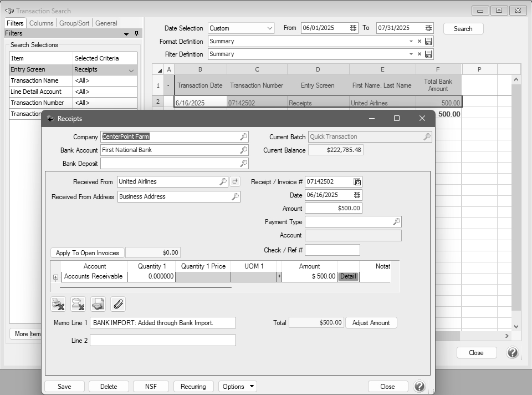Screen dimensions: 532x395
Task: Clear Filter Definition using its X icon
Action: click(420, 54)
